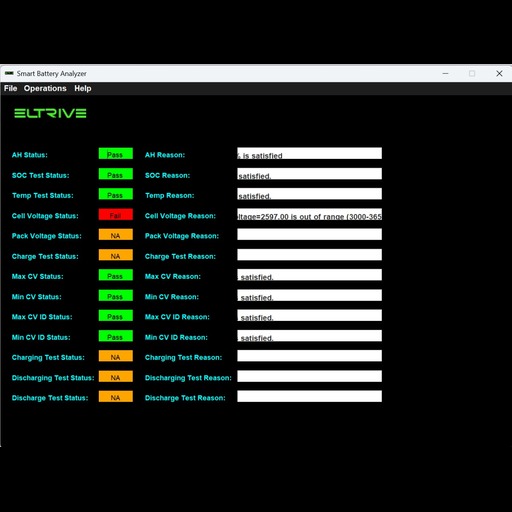
Task: Click the green AH Status Pass indicator
Action: pos(116,153)
